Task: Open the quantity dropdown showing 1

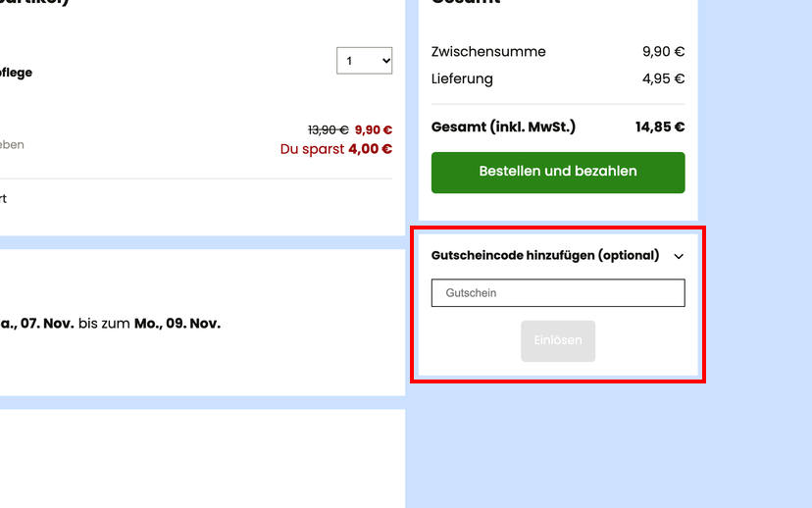Action: click(x=364, y=61)
